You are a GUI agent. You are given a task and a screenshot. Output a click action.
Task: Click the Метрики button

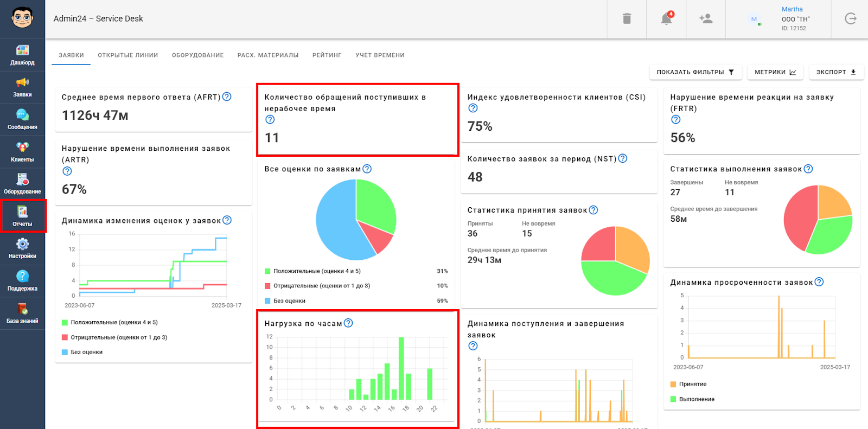coord(775,72)
